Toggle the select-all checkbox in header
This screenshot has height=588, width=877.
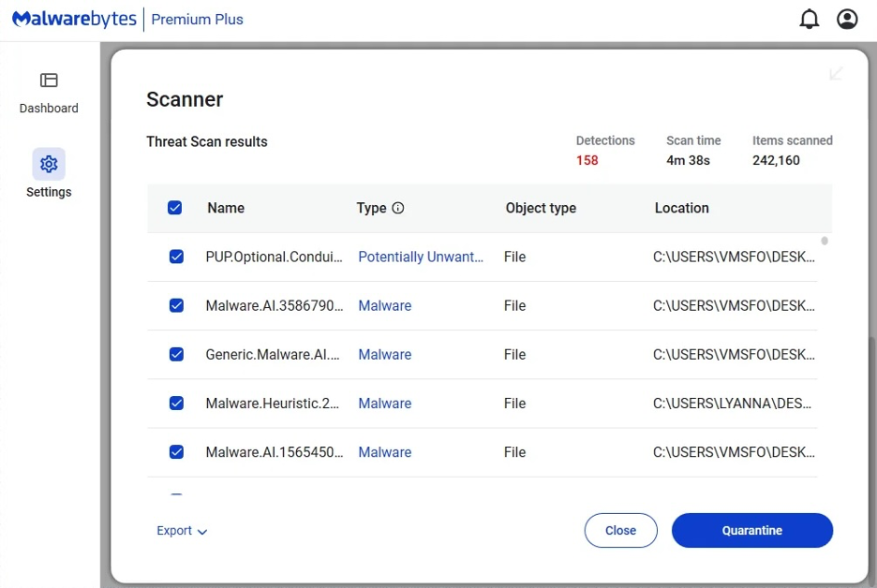174,208
